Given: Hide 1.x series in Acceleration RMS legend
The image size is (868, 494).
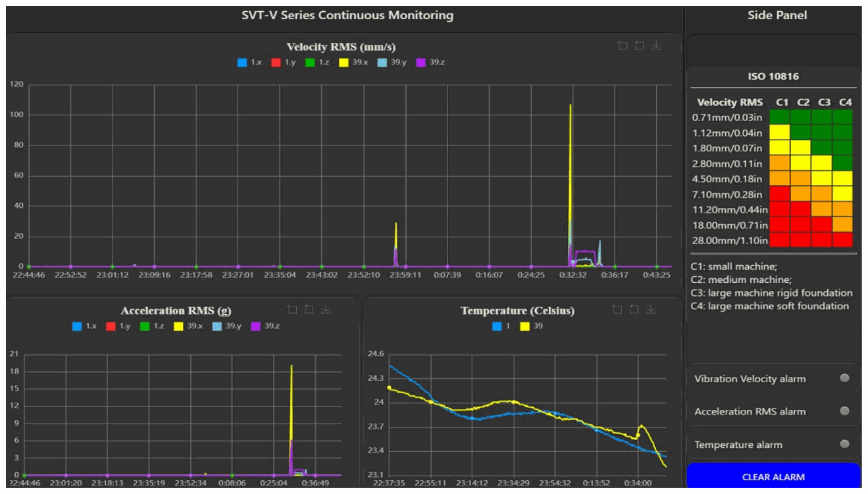Looking at the screenshot, I should [85, 326].
